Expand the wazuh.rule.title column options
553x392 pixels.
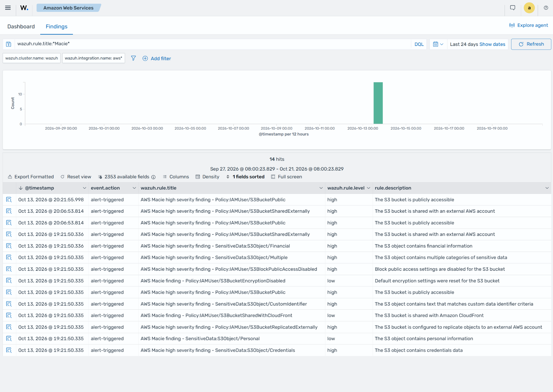coord(321,188)
